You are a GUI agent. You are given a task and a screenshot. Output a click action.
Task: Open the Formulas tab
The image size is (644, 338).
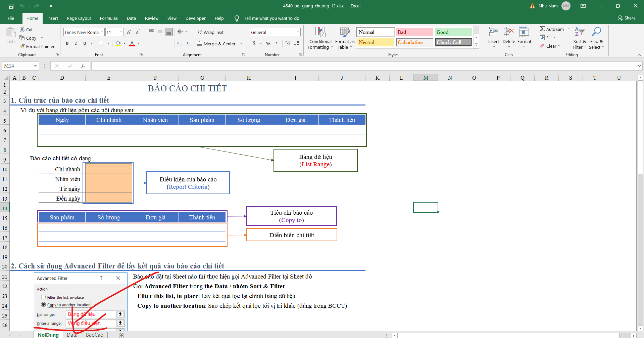(109, 18)
